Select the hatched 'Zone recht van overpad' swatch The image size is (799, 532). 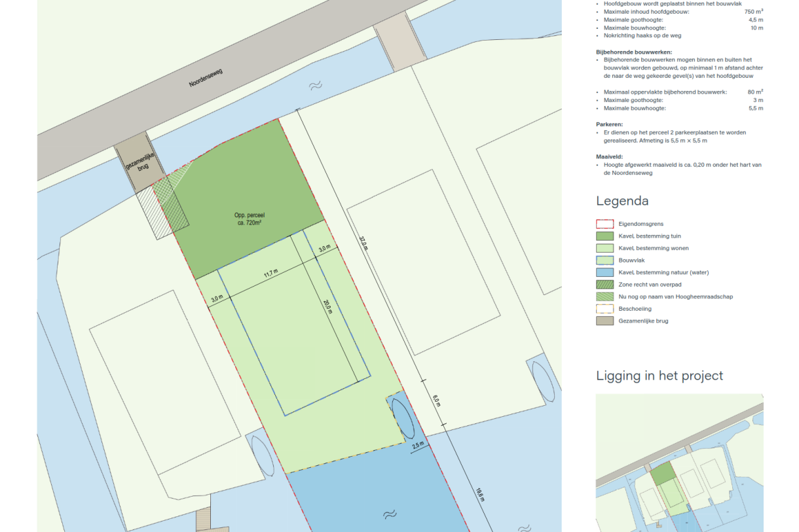(x=604, y=285)
